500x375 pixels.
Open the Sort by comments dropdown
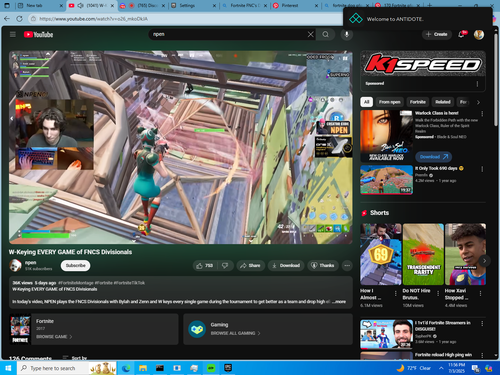(75, 358)
